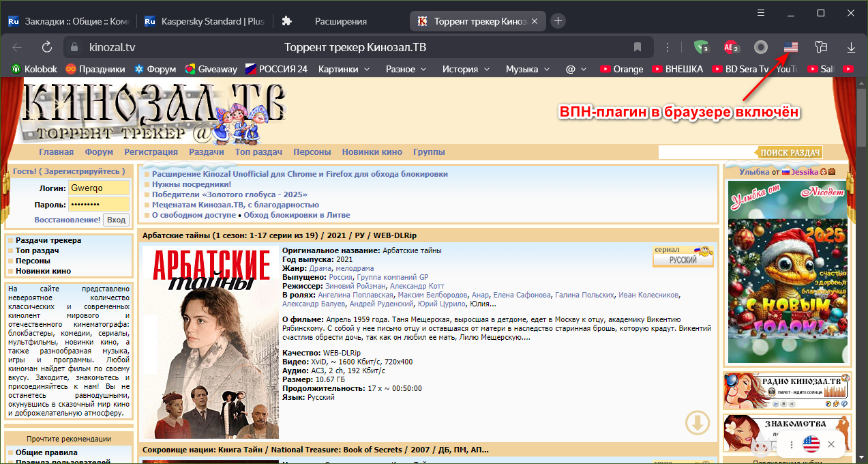Open the Orange YouTube bookmark
The image size is (868, 464).
(621, 69)
